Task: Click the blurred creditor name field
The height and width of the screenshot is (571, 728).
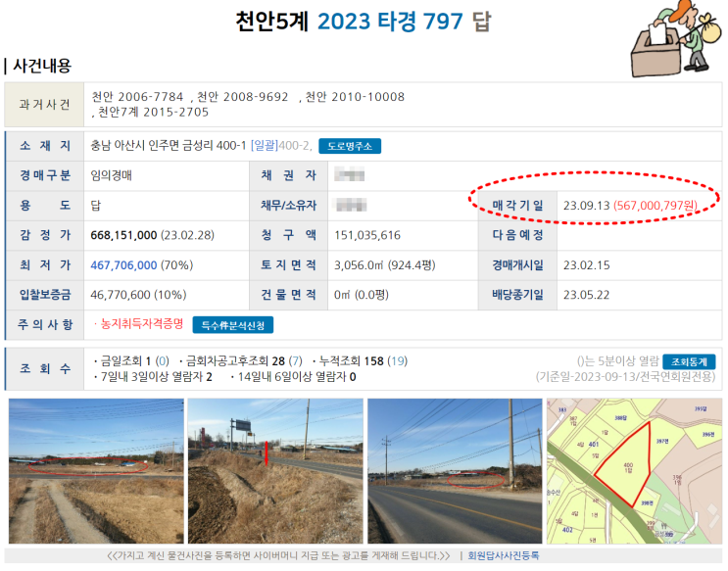Action: click(349, 175)
